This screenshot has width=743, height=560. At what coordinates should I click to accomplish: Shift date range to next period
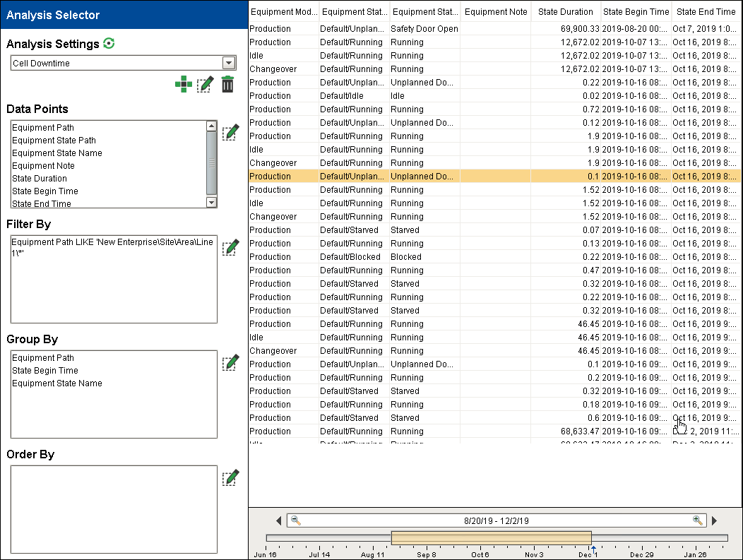[x=714, y=521]
